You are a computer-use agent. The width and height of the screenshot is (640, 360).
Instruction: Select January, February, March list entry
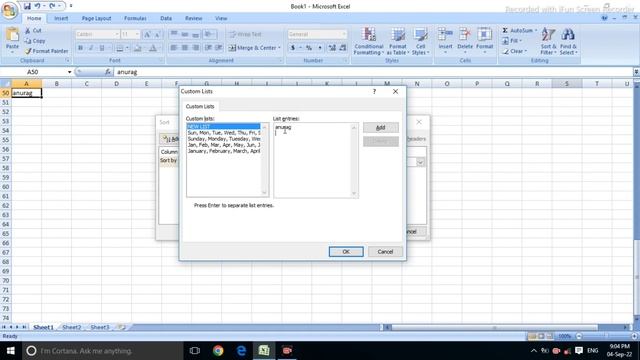point(223,151)
